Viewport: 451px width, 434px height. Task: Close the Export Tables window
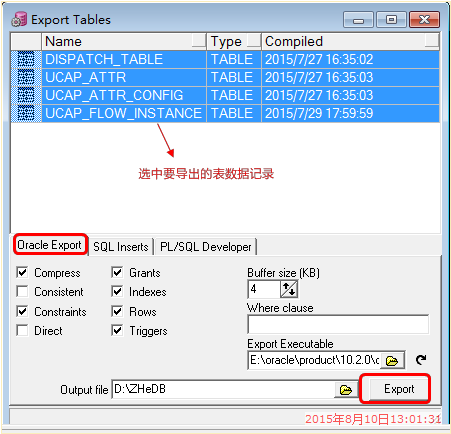[x=424, y=20]
